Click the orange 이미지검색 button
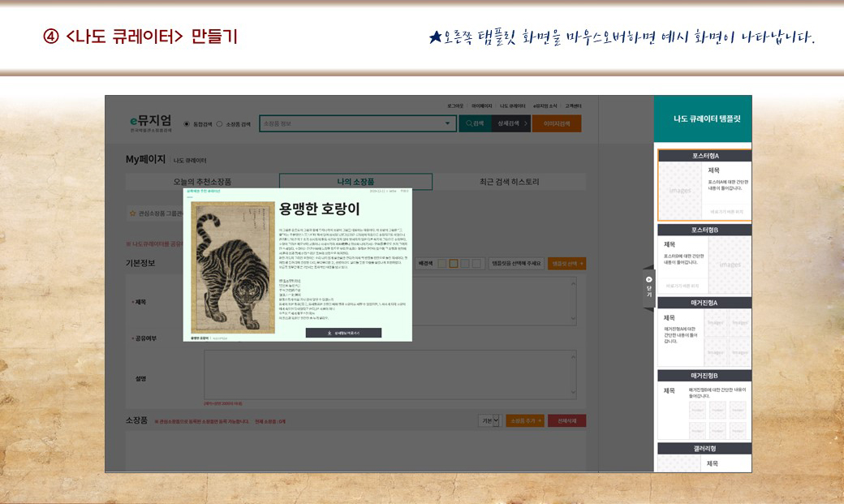The width and height of the screenshot is (844, 504). [557, 123]
